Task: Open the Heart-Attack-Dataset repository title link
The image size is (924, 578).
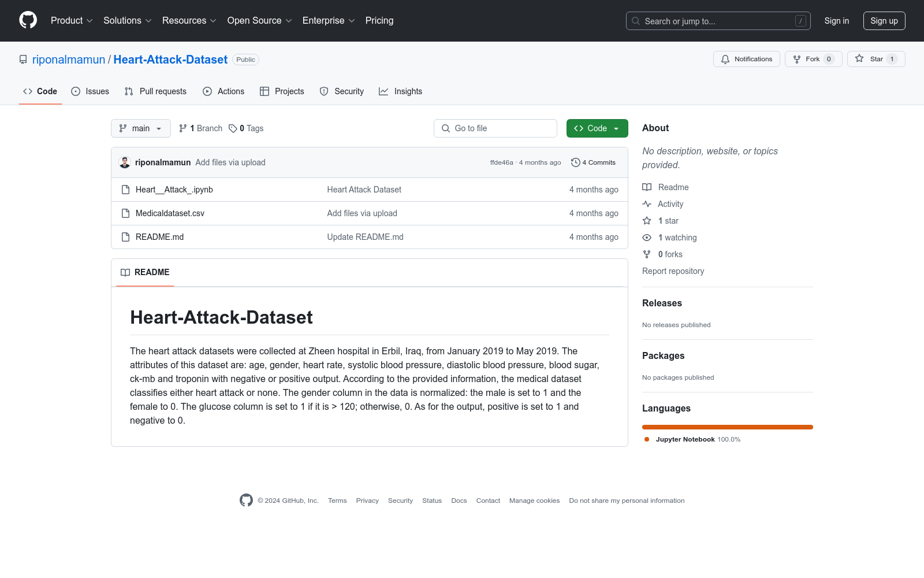Action: click(x=170, y=60)
